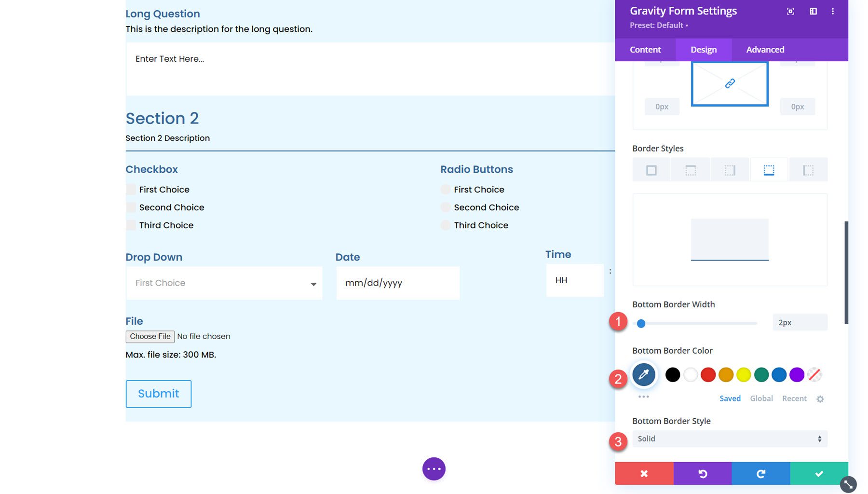Screen dimensions: 868x494
Task: Select the Second Choice radio button
Action: (445, 207)
